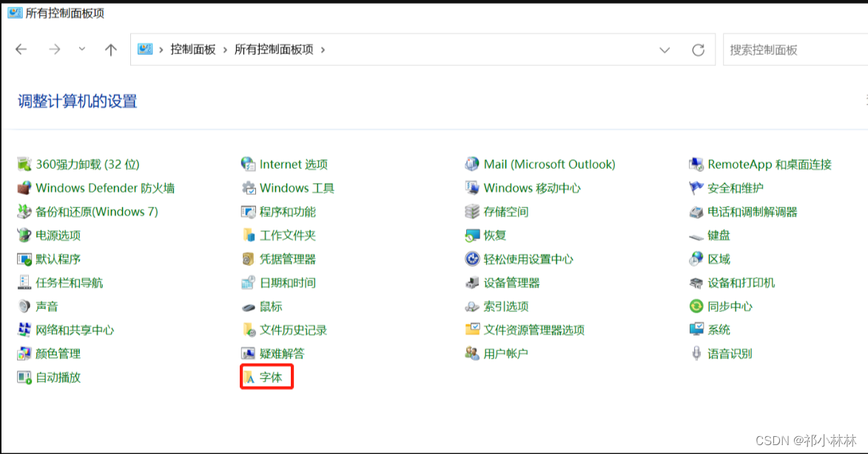The height and width of the screenshot is (454, 868).
Task: Refresh the control panel view
Action: (x=698, y=50)
